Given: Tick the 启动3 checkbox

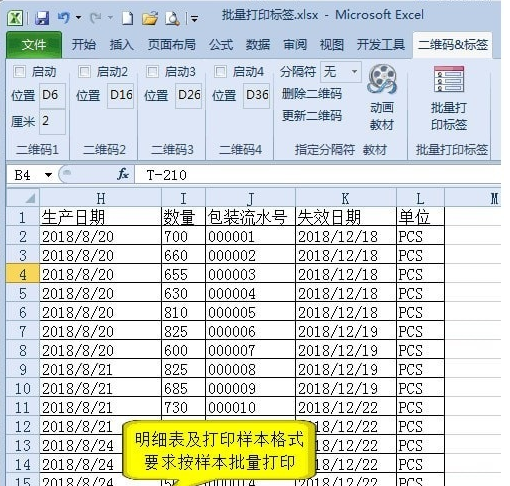Looking at the screenshot, I should (152, 71).
